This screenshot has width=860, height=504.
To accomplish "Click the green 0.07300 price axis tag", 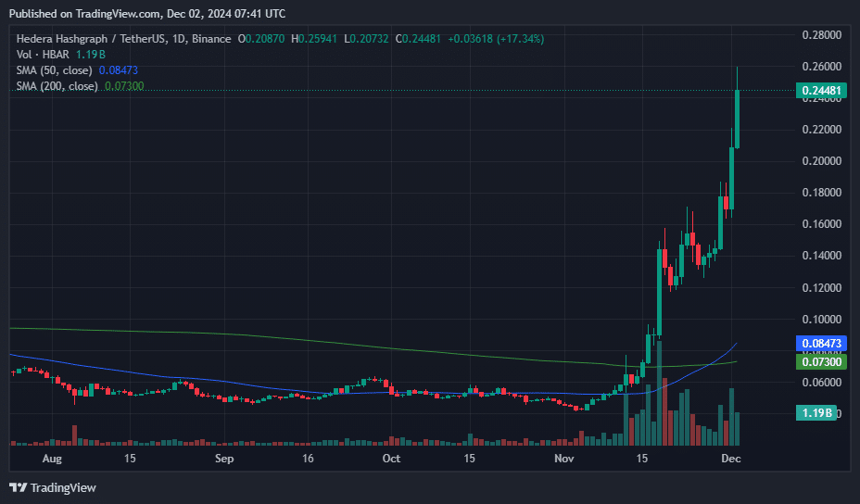I will click(x=821, y=362).
